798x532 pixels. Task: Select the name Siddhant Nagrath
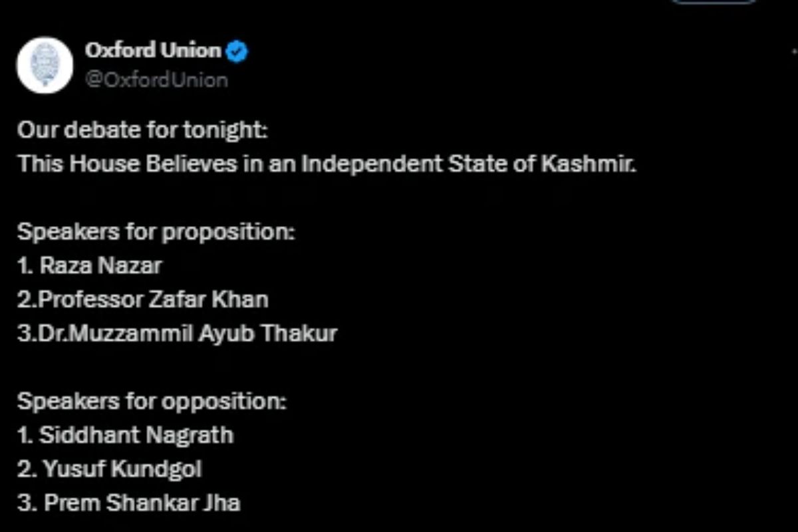pyautogui.click(x=136, y=436)
